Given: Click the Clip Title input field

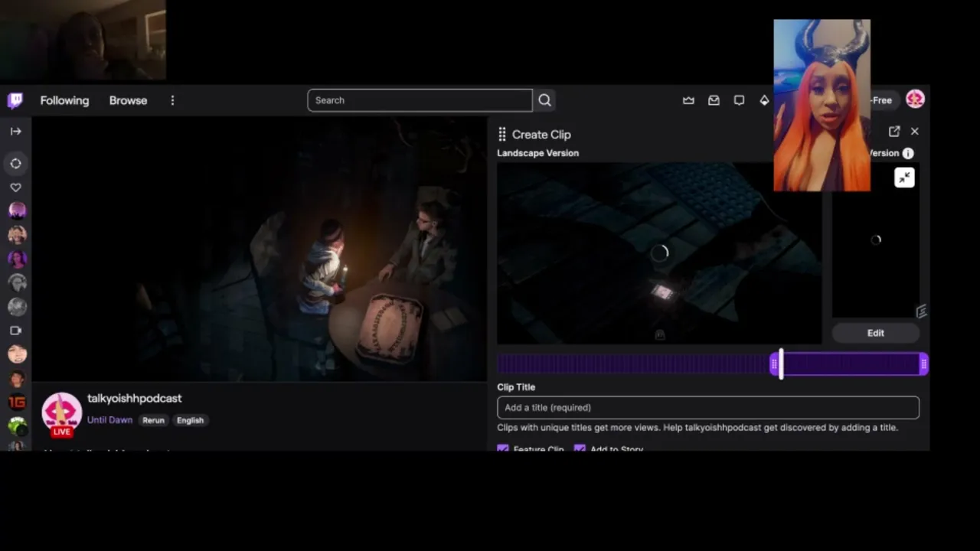Looking at the screenshot, I should [x=708, y=407].
